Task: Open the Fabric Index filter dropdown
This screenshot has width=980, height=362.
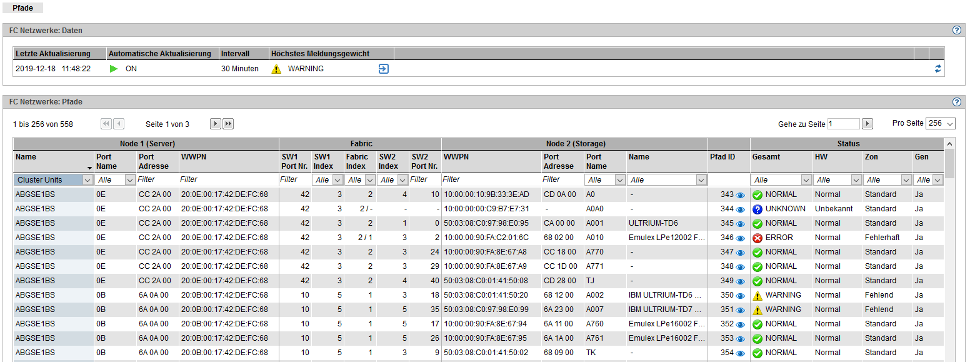Action: (x=360, y=180)
